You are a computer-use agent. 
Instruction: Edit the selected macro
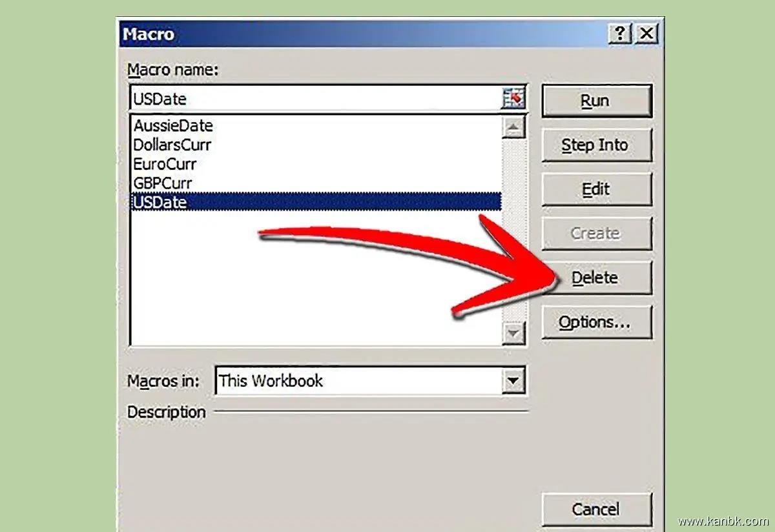tap(597, 189)
